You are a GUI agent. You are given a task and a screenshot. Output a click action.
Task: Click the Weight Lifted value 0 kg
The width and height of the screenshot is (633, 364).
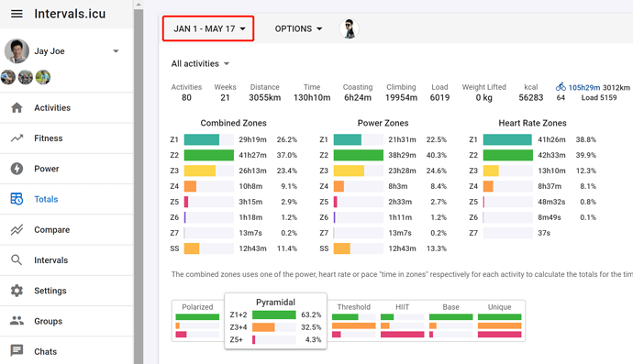(484, 98)
